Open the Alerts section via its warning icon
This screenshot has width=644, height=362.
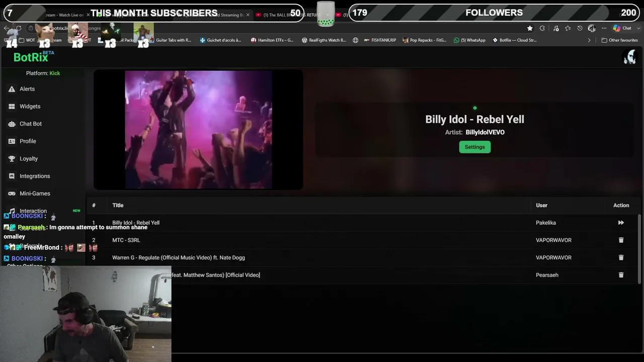click(x=12, y=89)
